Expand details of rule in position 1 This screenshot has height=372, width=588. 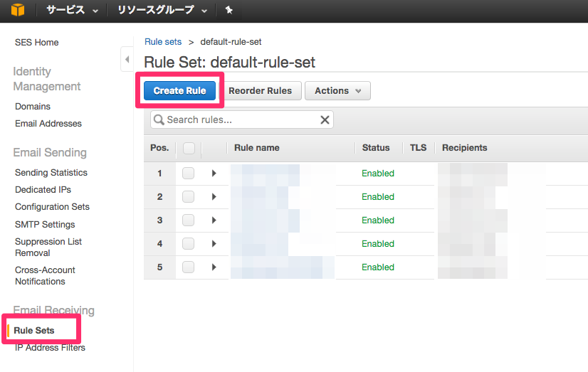[214, 174]
